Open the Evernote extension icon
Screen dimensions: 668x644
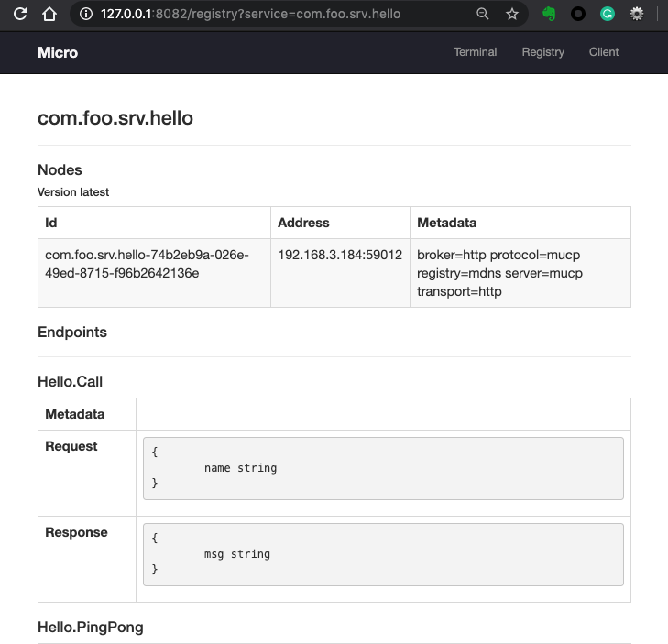(549, 15)
